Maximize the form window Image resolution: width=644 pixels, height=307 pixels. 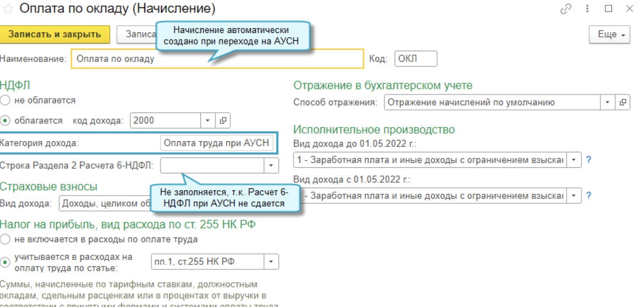click(x=608, y=9)
